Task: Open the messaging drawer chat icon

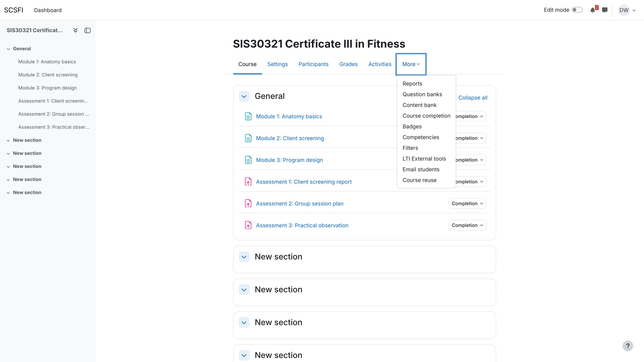Action: point(605,10)
